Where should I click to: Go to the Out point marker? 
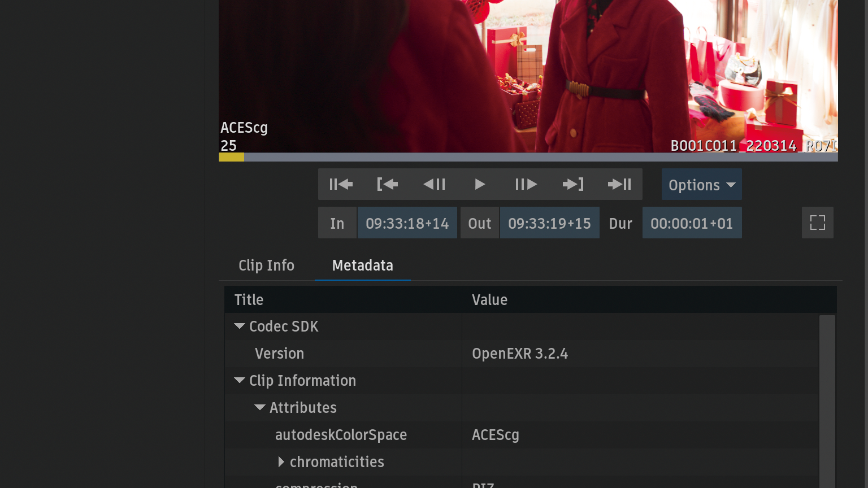pos(573,184)
